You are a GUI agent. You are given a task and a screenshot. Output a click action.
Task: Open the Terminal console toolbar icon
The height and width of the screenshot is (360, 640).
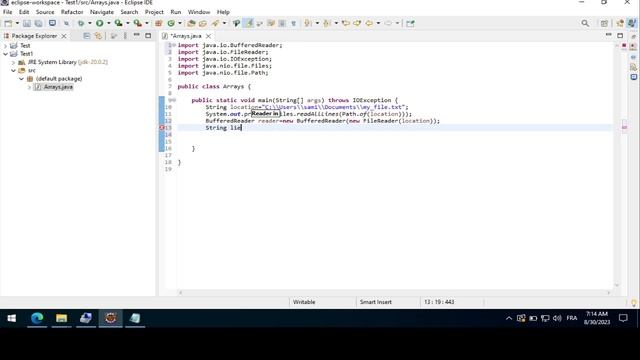coord(52,23)
